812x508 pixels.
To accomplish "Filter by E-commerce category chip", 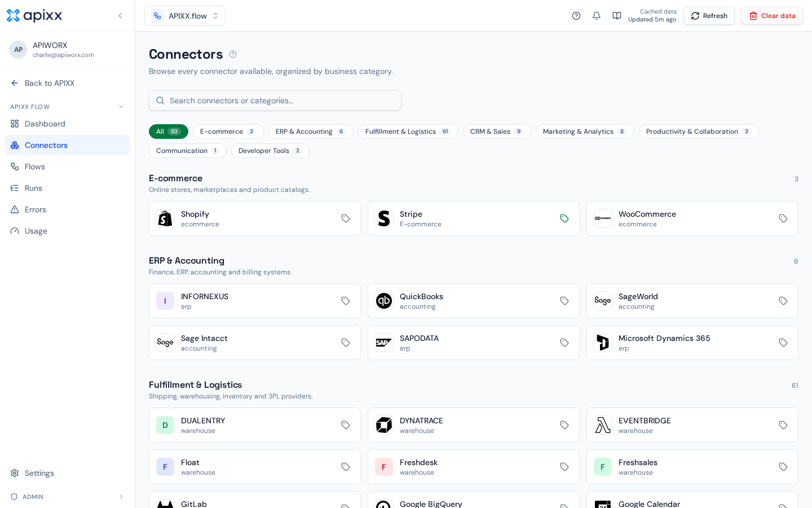I will (228, 132).
